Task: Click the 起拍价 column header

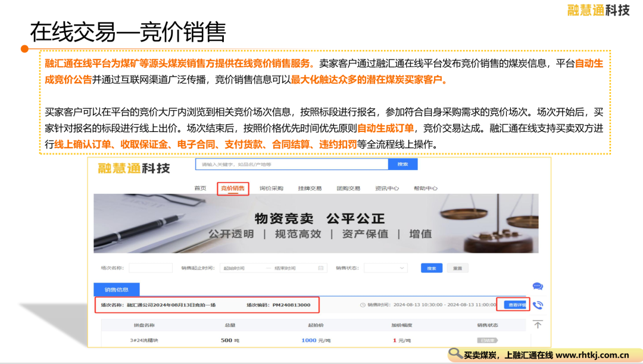Action: 316,325
